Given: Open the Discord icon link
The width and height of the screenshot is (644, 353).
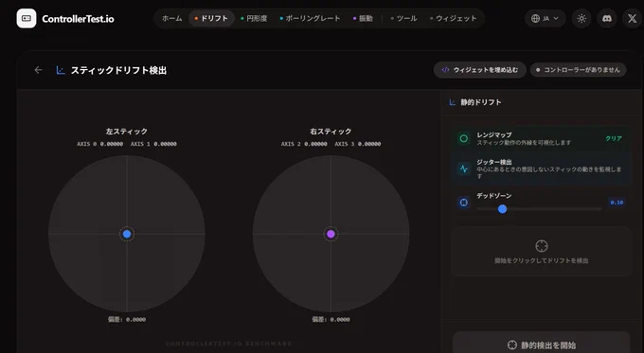Looking at the screenshot, I should [x=607, y=19].
